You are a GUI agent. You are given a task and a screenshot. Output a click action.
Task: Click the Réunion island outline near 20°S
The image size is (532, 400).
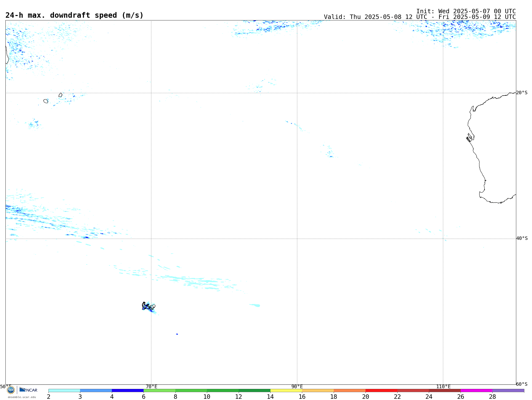[46, 101]
